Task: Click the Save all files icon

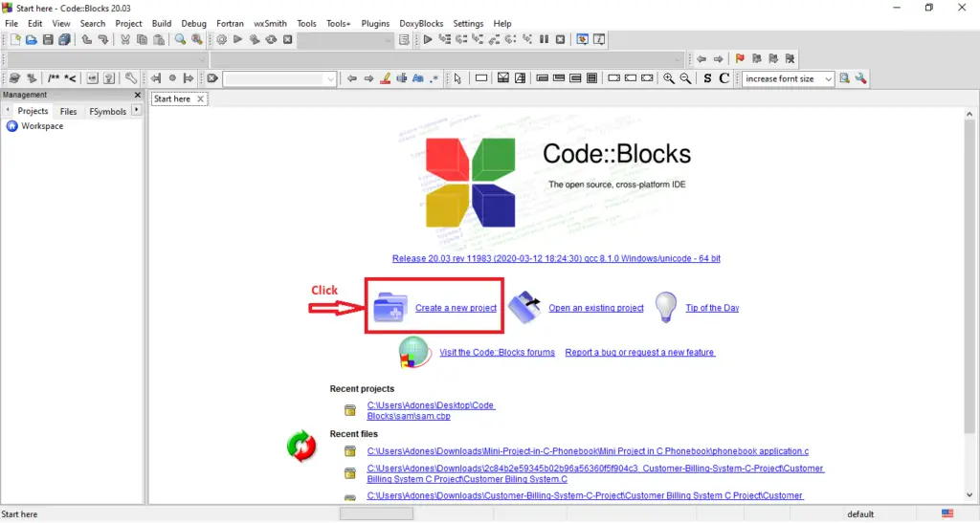Action: pyautogui.click(x=64, y=40)
